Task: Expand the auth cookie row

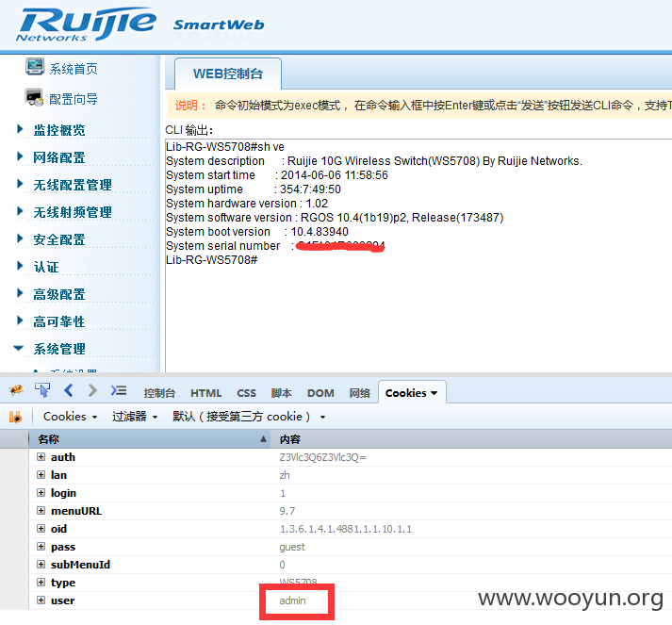Action: pos(41,457)
